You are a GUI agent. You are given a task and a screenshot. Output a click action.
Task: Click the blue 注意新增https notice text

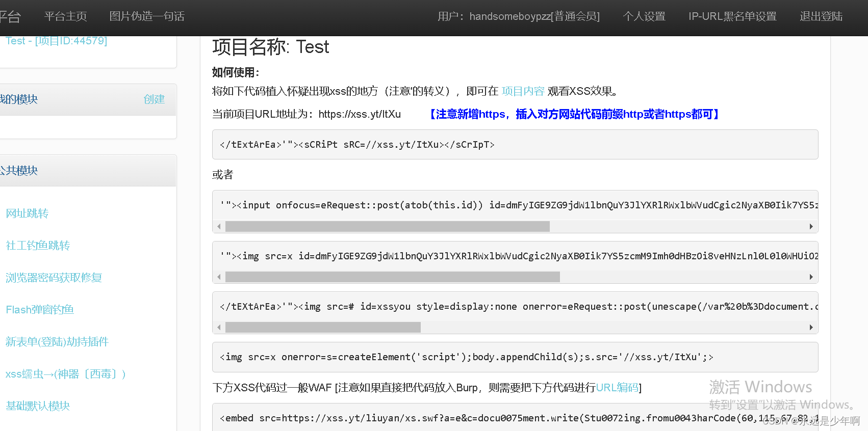[x=574, y=114]
